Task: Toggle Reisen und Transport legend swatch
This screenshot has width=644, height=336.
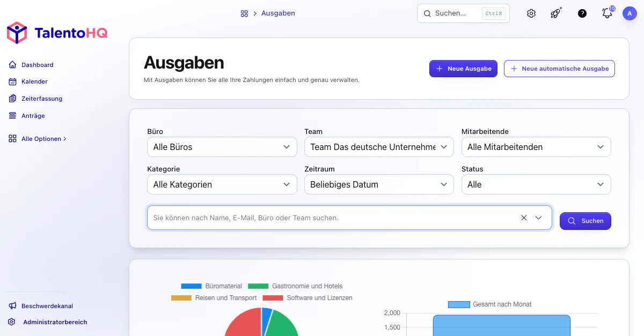Action: [181, 298]
